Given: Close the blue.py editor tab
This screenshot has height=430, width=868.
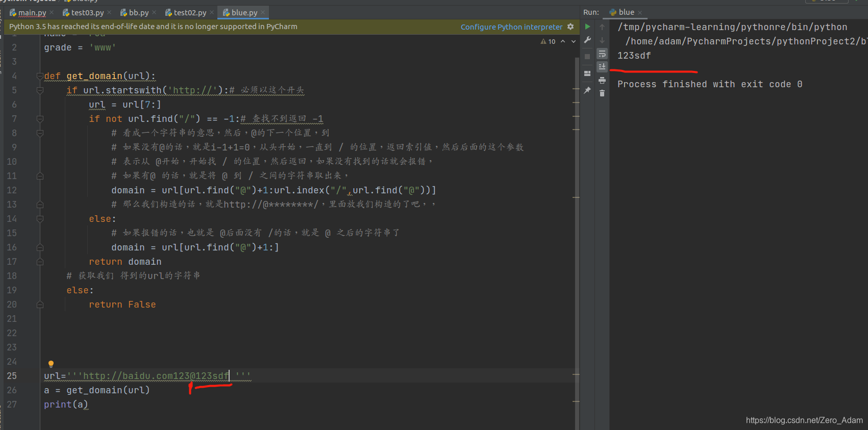Looking at the screenshot, I should point(263,12).
